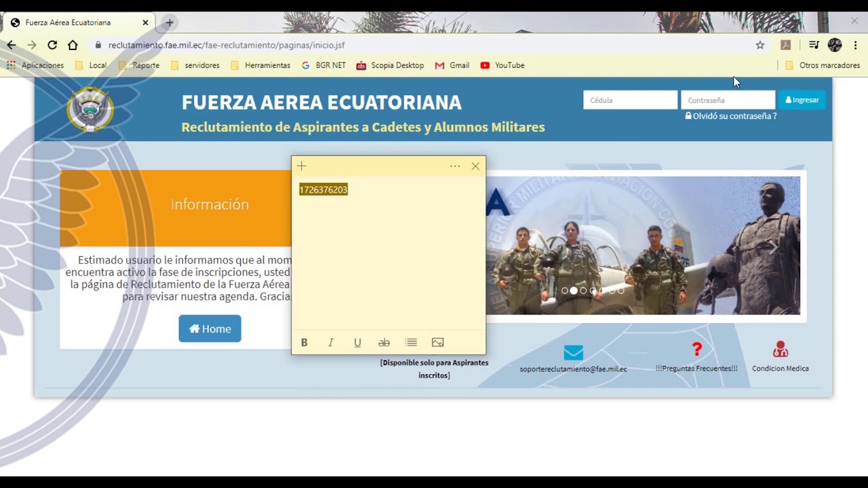The width and height of the screenshot is (868, 488).
Task: Click the Información orange header
Action: [x=176, y=208]
